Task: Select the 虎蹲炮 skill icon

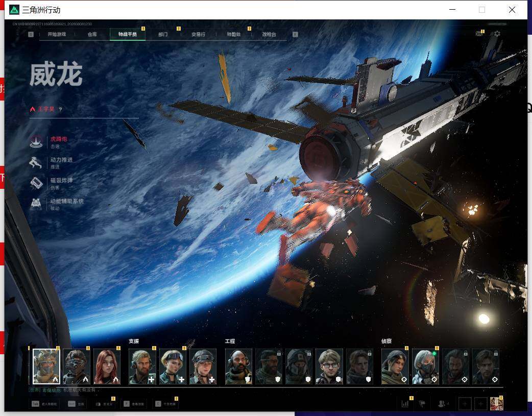Action: point(36,141)
